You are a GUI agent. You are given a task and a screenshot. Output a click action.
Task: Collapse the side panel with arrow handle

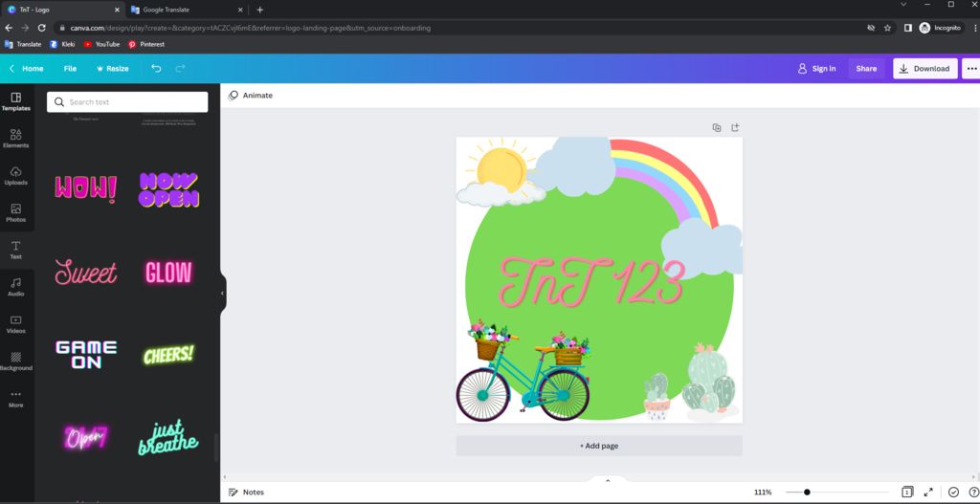tap(222, 293)
